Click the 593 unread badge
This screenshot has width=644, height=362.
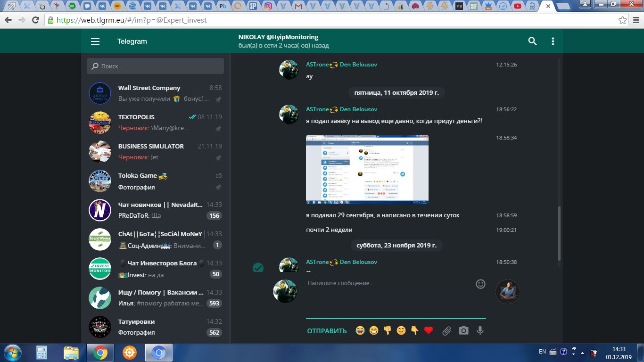click(x=215, y=304)
